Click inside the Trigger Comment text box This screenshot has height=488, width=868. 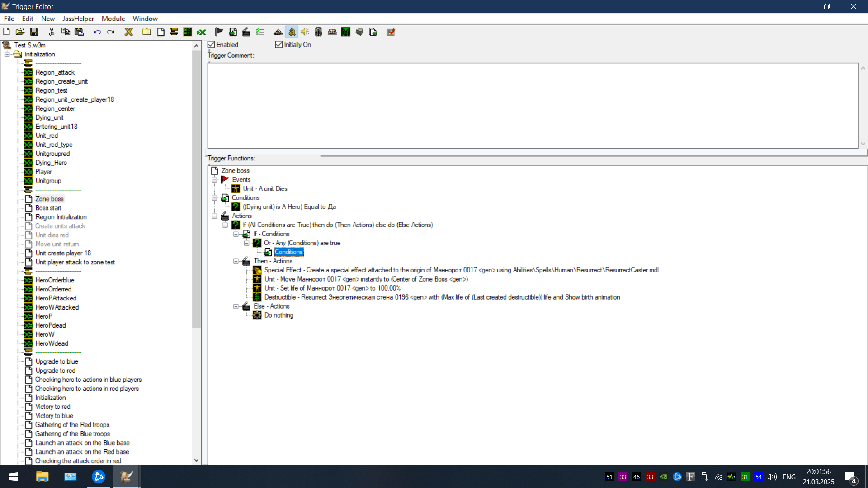(x=532, y=105)
